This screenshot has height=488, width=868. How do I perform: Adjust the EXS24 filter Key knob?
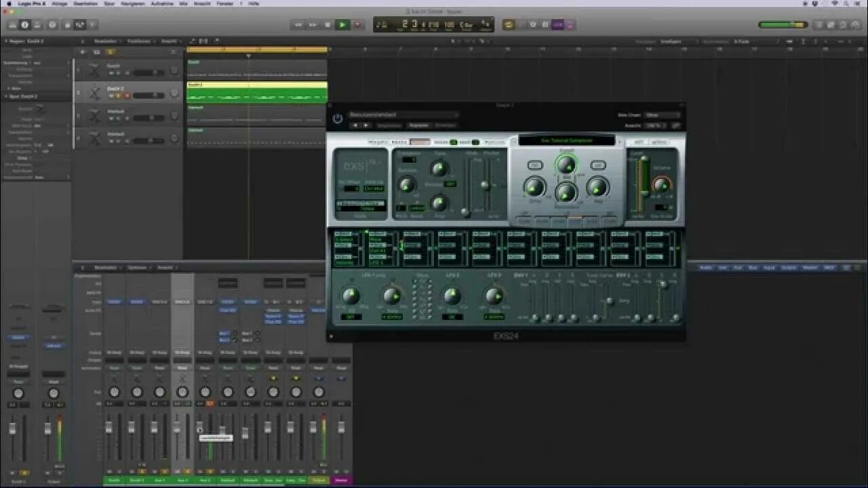tap(597, 187)
